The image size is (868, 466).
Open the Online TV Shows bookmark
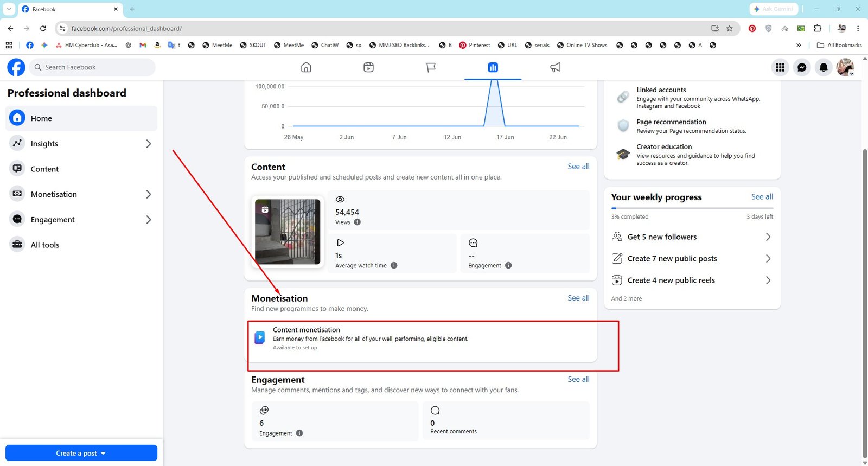click(x=582, y=45)
